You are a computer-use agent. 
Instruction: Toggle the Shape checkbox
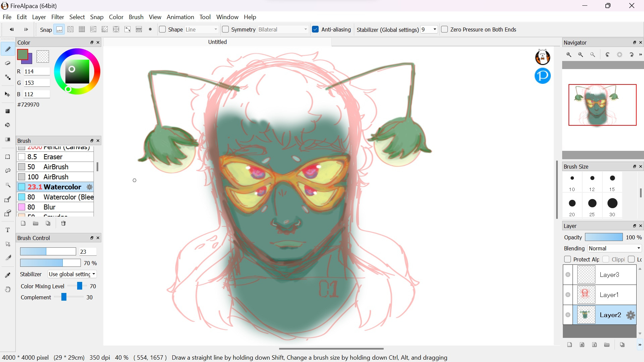[162, 29]
